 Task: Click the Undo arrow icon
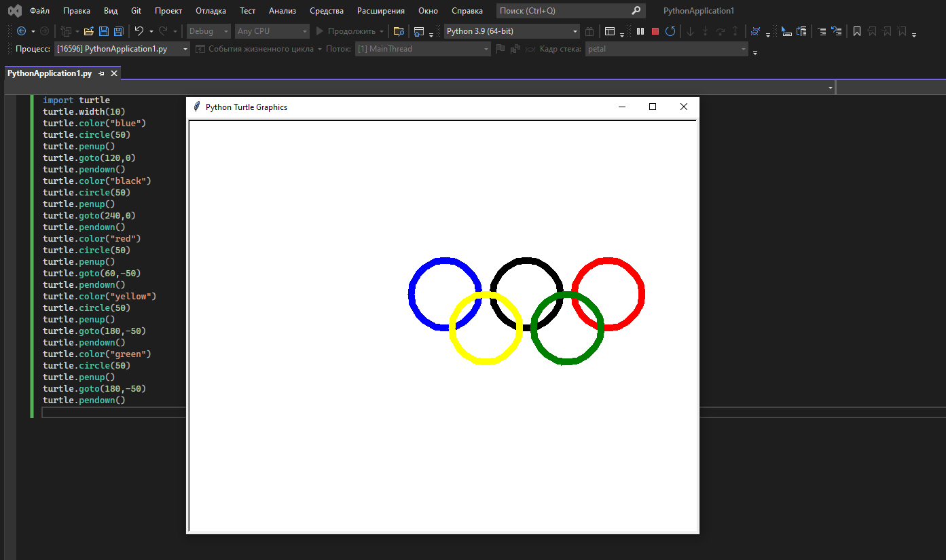[x=139, y=31]
